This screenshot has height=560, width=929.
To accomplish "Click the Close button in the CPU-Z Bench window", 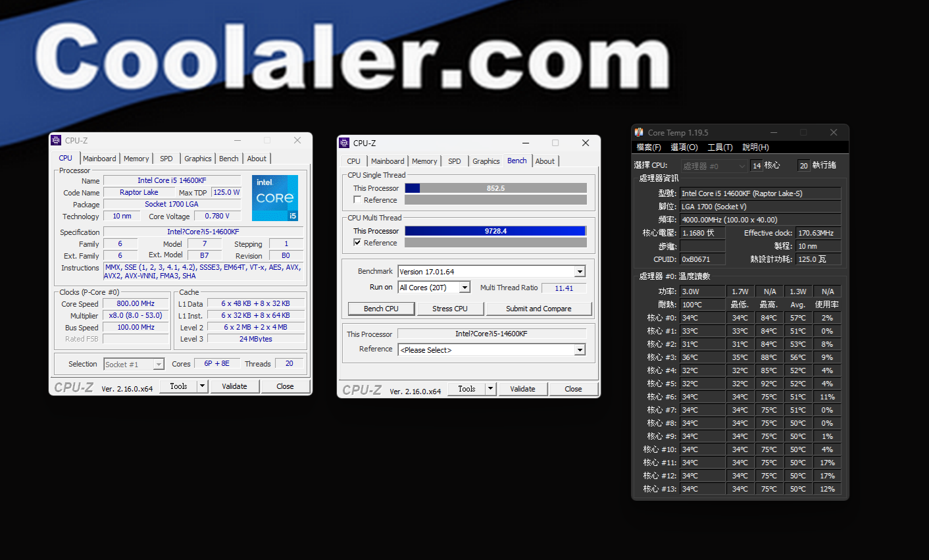I will click(x=573, y=389).
